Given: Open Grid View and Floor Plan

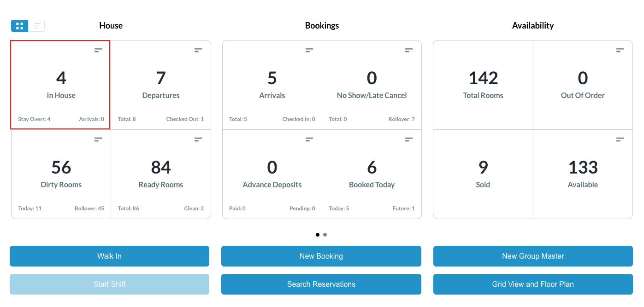Looking at the screenshot, I should [x=533, y=284].
